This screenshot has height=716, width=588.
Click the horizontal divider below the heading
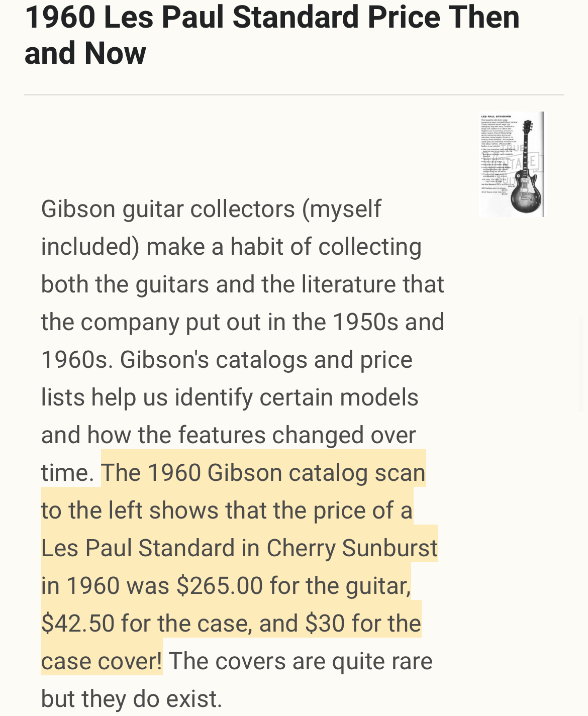coord(293,94)
